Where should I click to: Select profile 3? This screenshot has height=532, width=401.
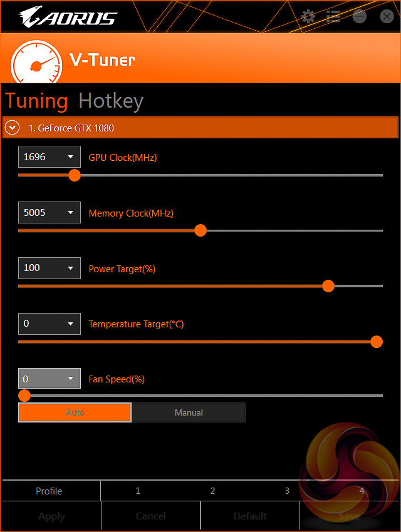(x=287, y=491)
